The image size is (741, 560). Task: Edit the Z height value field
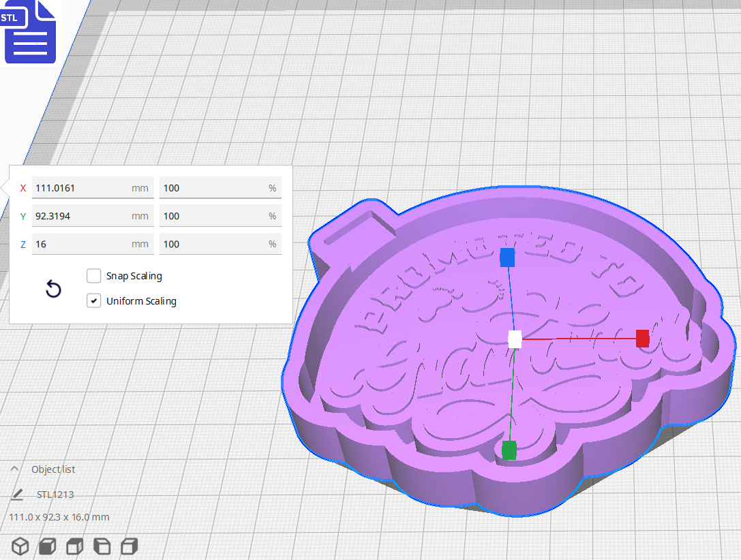tap(93, 243)
